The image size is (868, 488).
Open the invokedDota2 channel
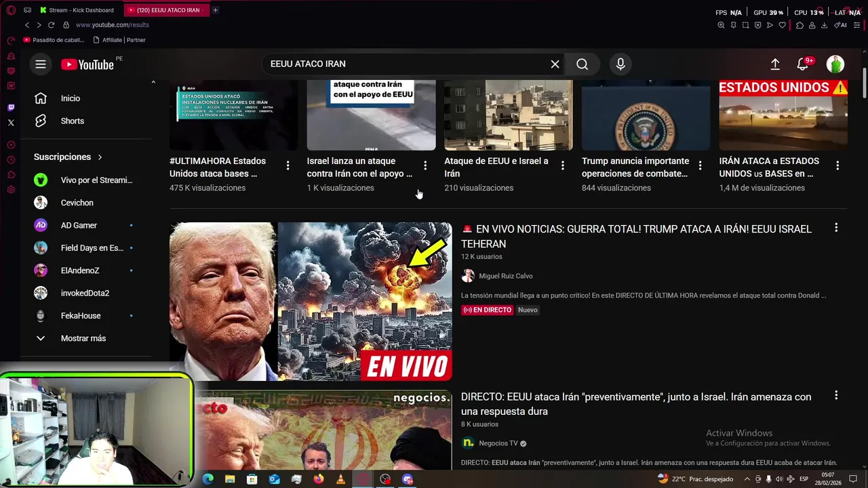(x=86, y=293)
